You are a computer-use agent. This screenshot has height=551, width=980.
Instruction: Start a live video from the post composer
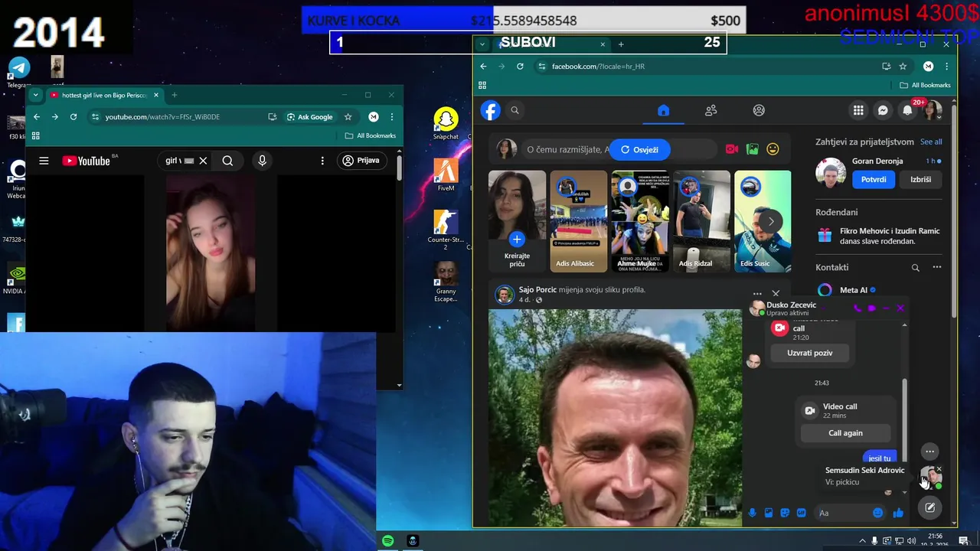[732, 149]
